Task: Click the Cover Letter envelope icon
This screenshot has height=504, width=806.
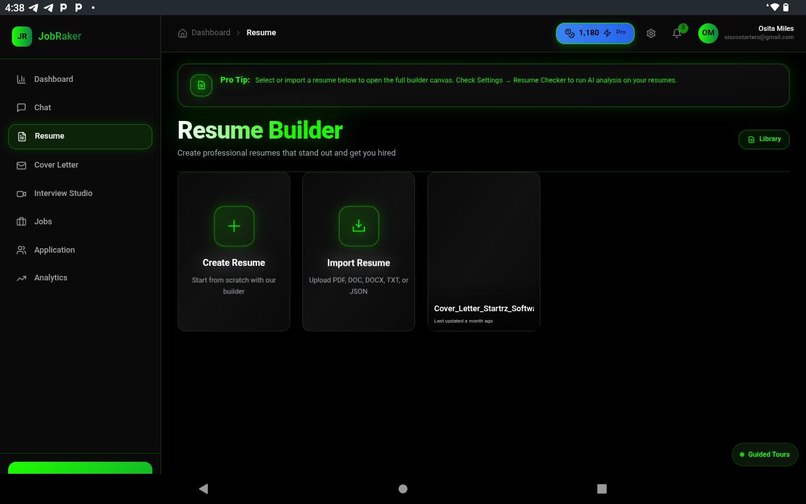Action: pos(21,166)
